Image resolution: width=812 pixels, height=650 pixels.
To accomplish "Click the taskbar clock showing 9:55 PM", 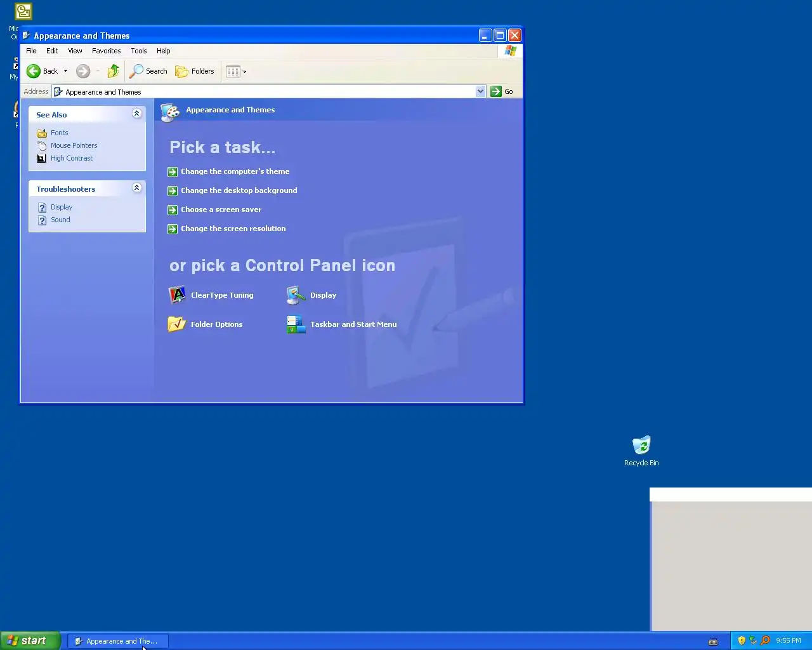I will point(788,640).
